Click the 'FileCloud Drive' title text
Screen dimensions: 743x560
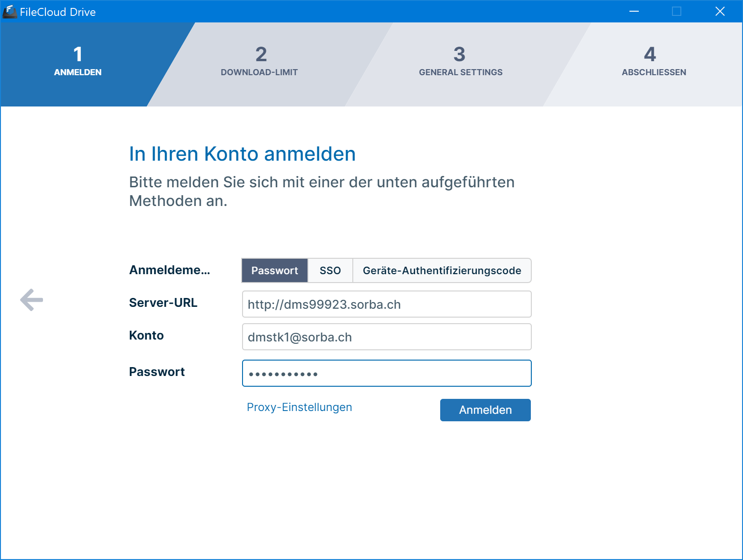coord(58,12)
